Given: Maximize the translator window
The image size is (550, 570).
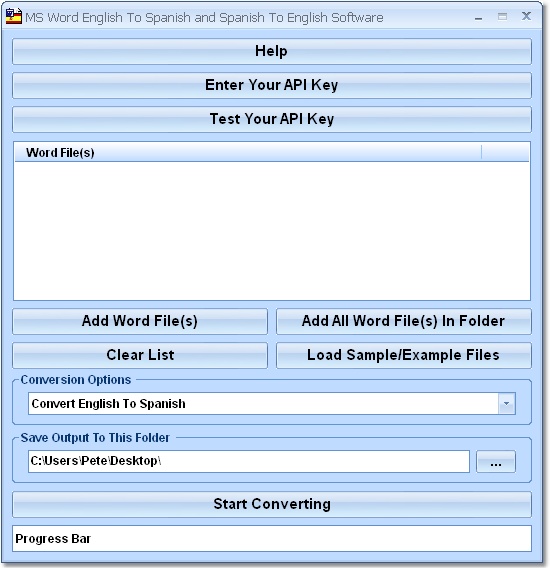Looking at the screenshot, I should pos(502,16).
